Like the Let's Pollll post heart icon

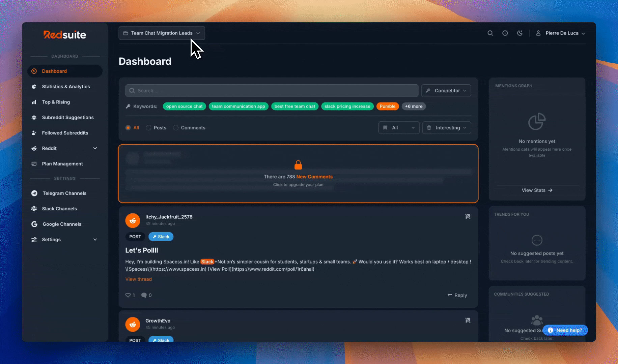128,295
